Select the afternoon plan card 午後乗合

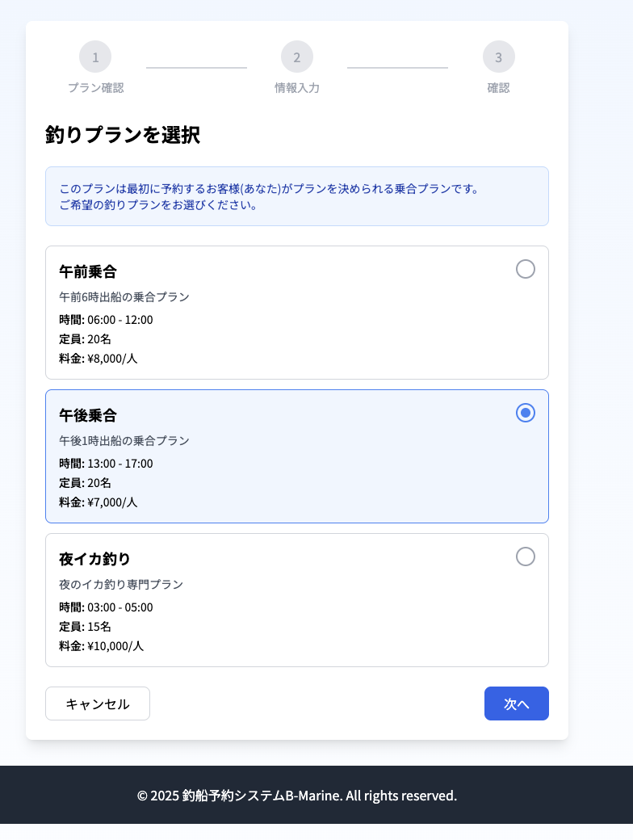[x=297, y=456]
